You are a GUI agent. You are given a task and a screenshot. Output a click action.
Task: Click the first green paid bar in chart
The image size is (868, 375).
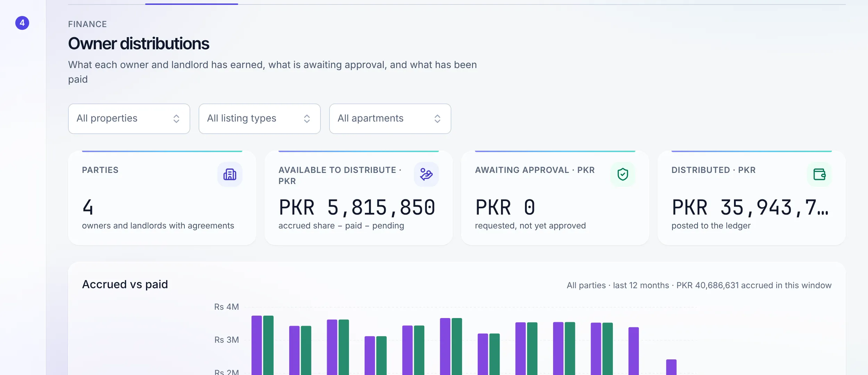268,345
